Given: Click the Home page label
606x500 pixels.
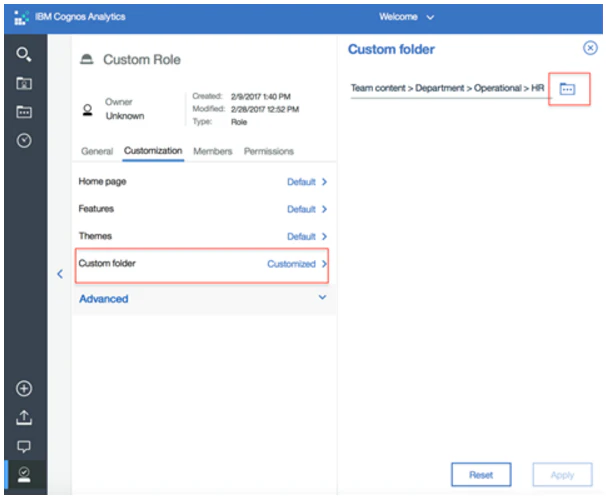Looking at the screenshot, I should pyautogui.click(x=102, y=182).
